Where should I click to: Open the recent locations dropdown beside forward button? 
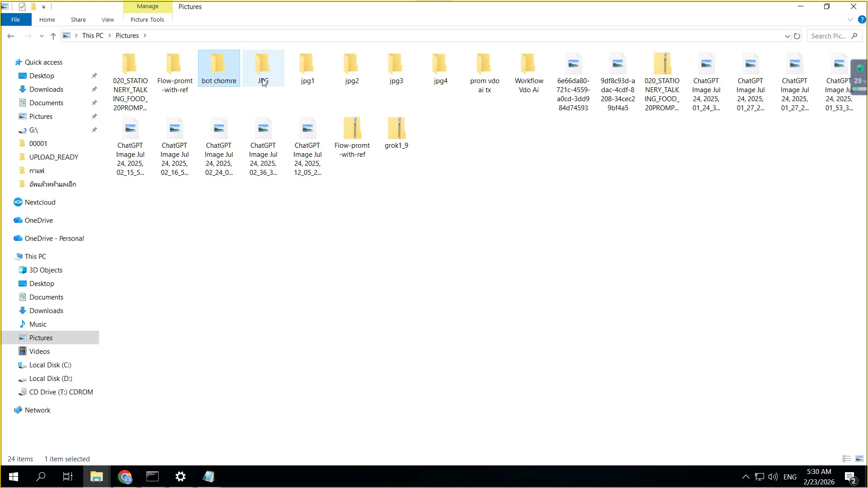pos(42,36)
